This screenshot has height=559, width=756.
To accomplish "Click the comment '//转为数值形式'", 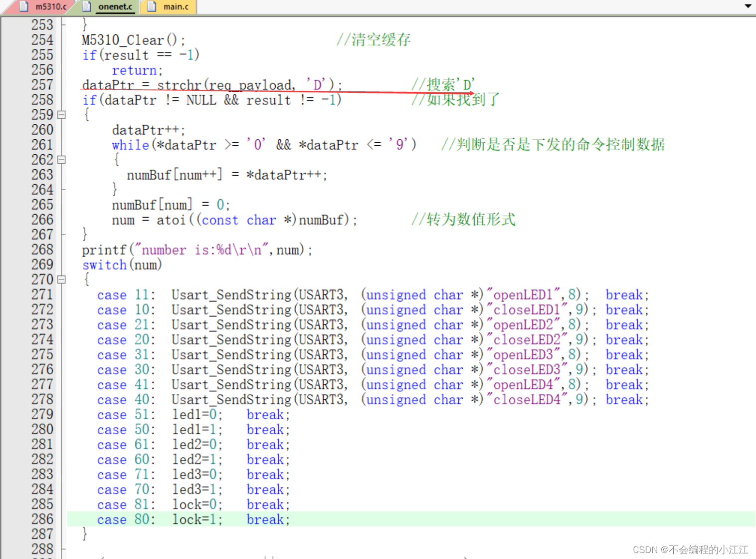I will tap(463, 220).
